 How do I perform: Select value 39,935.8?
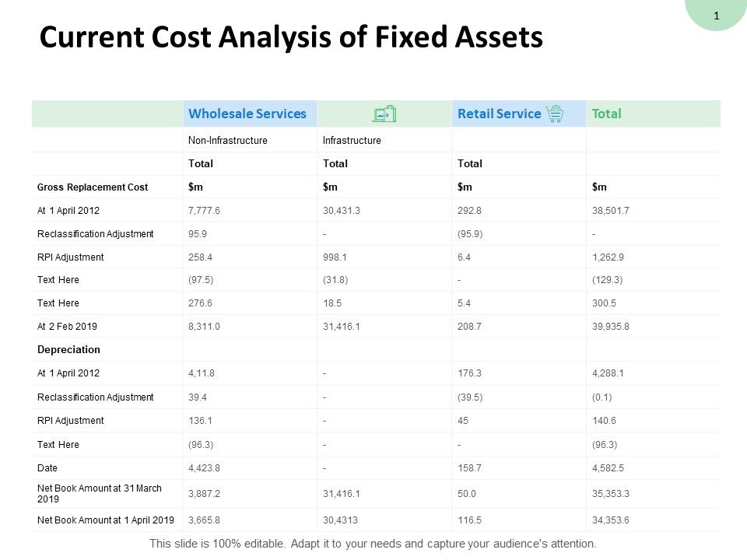click(610, 326)
